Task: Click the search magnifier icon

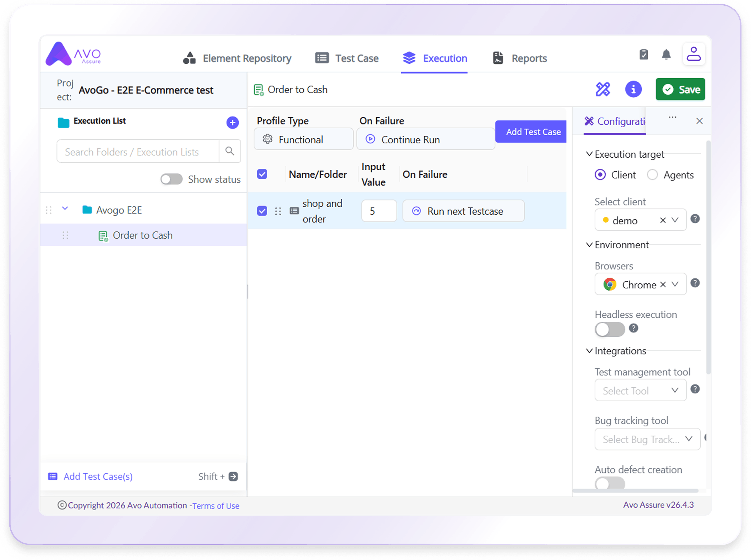Action: coord(230,151)
